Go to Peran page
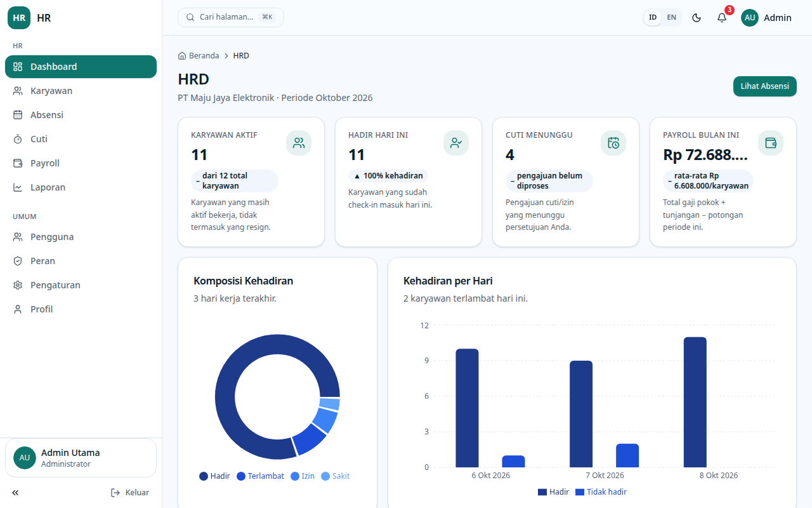 click(x=81, y=261)
